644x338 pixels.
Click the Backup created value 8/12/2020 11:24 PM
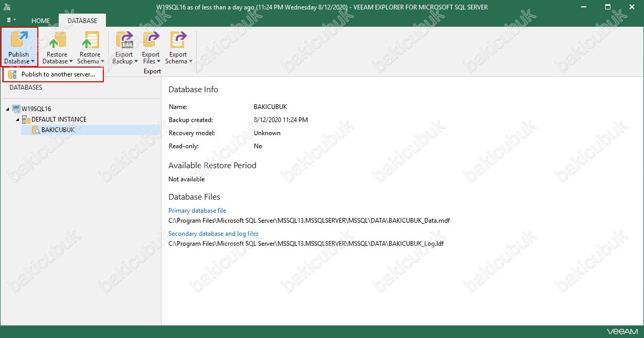pyautogui.click(x=281, y=120)
